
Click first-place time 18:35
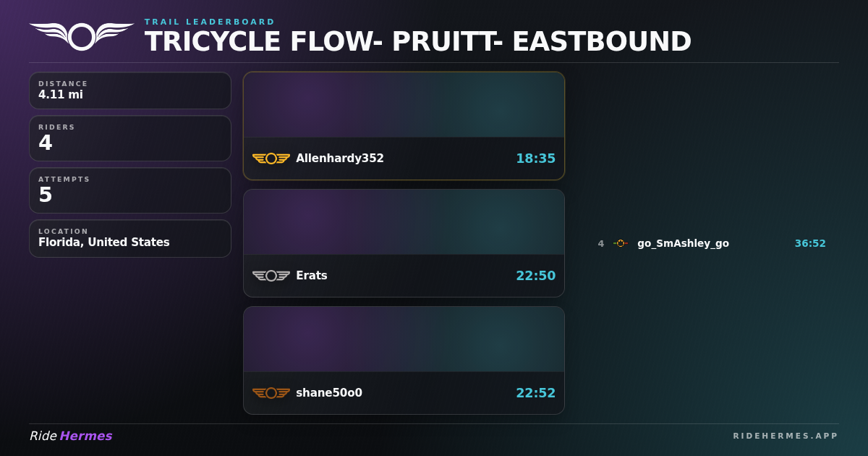tap(535, 159)
